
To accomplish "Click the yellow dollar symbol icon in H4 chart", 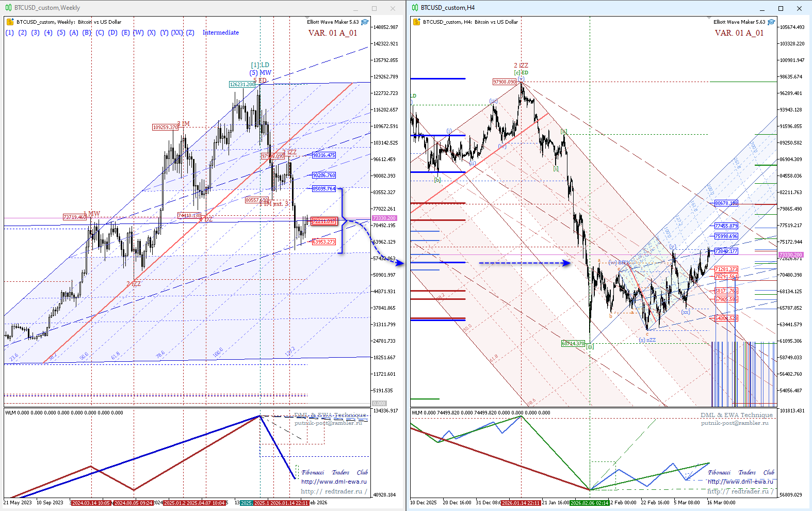I will (x=416, y=22).
